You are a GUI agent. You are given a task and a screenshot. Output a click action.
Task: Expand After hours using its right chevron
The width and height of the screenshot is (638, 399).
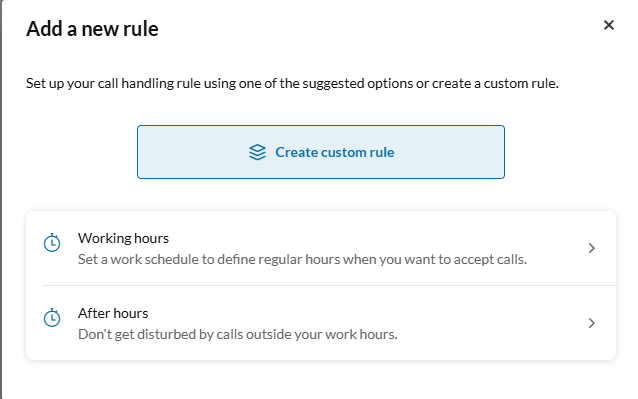point(592,323)
